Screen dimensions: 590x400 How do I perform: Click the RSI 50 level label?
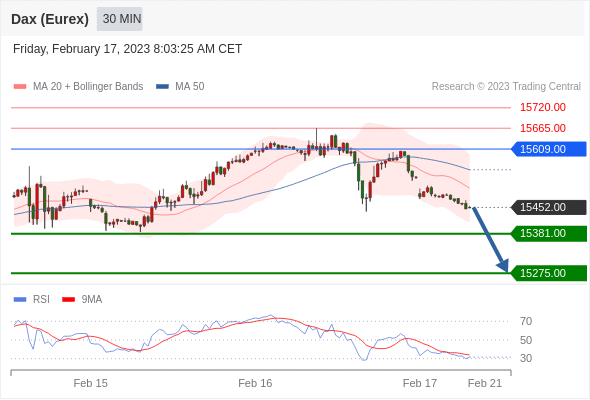pyautogui.click(x=526, y=340)
